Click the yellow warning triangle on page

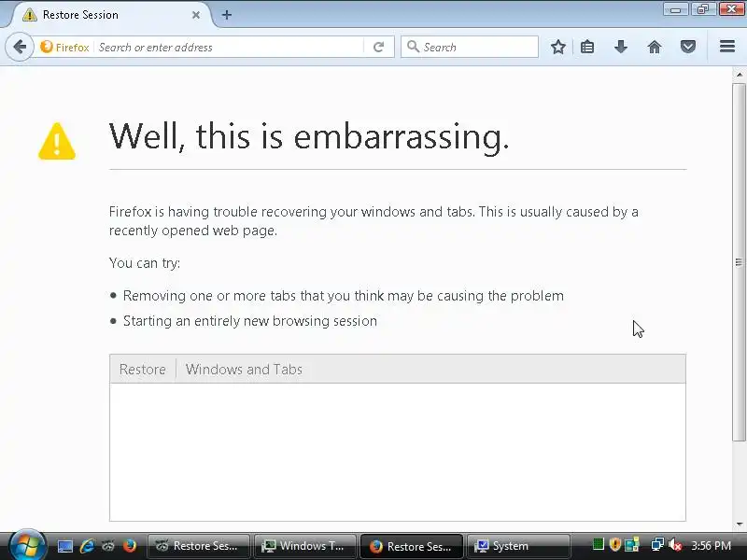coord(57,141)
